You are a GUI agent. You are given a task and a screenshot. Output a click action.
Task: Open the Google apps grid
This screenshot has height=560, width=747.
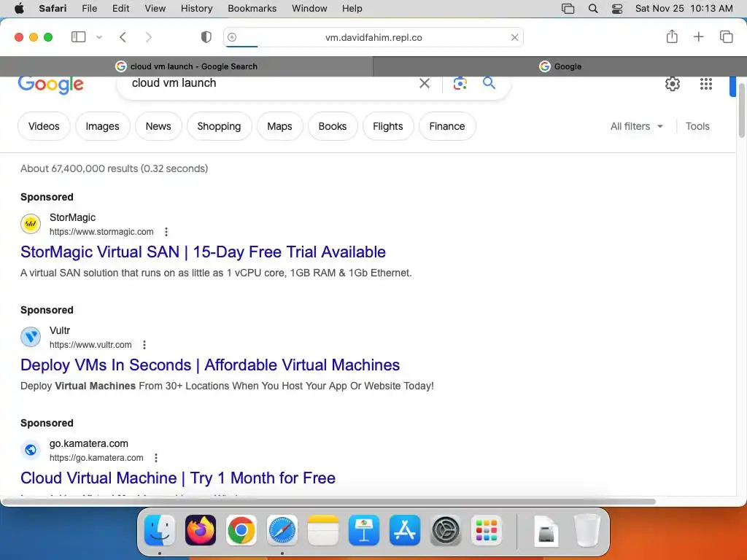tap(706, 84)
